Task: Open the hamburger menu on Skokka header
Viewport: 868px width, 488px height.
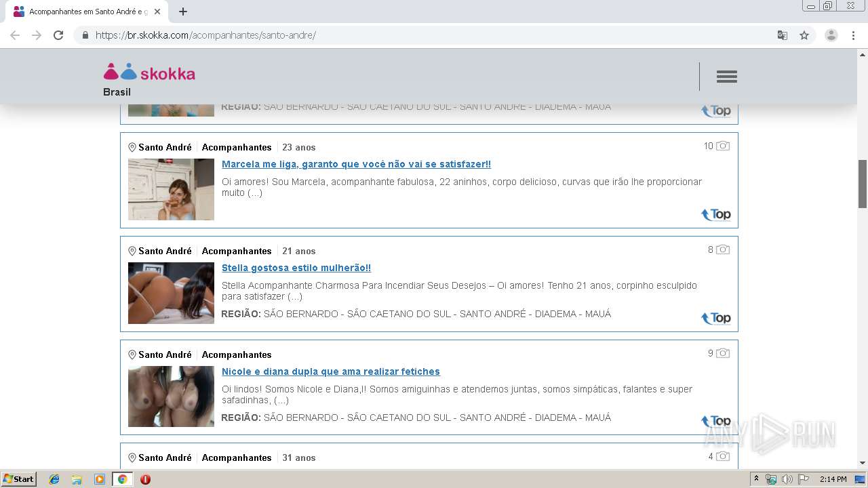Action: 726,77
